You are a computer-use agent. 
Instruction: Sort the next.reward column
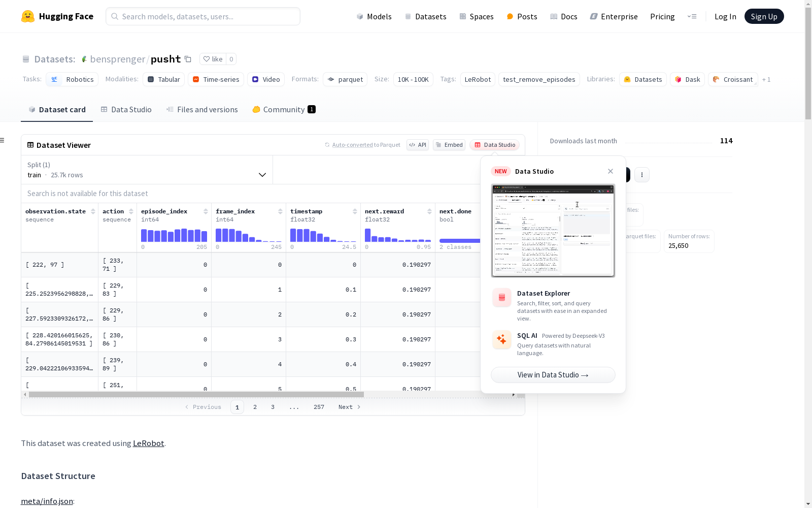pos(429,211)
